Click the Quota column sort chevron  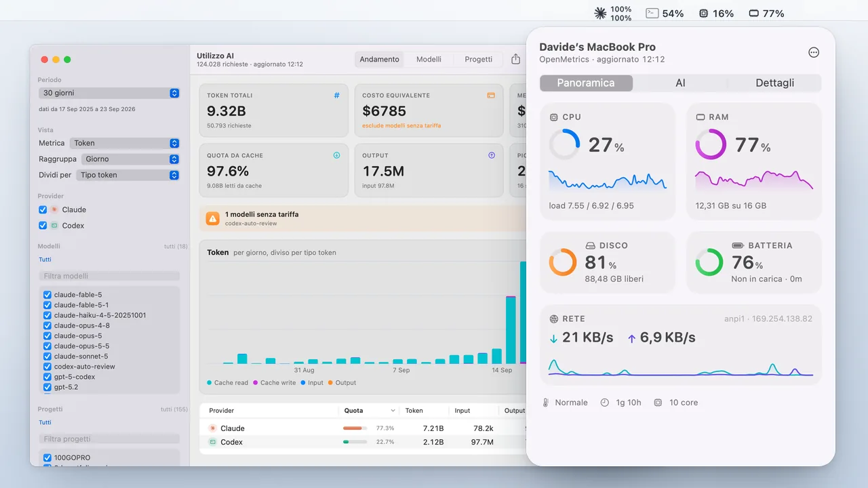tap(393, 411)
